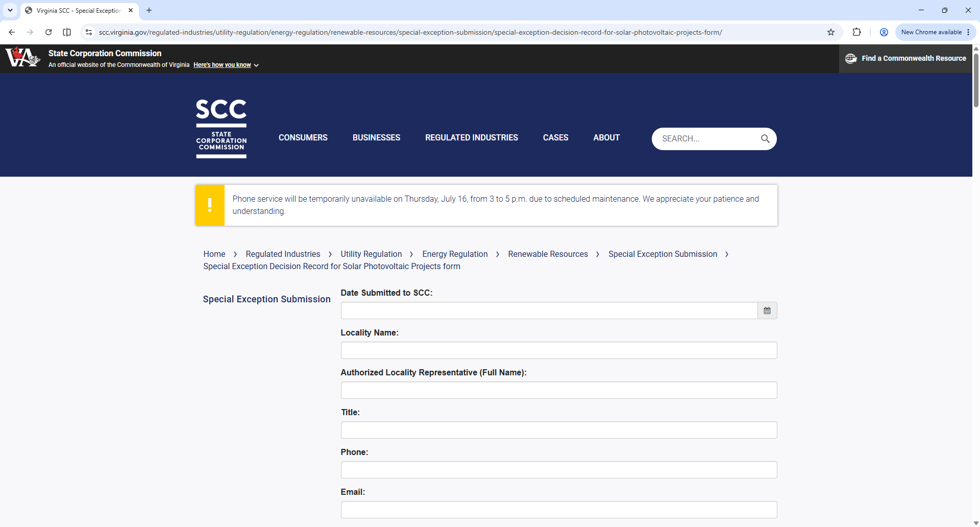This screenshot has width=980, height=527.
Task: Click the Email input field
Action: pyautogui.click(x=559, y=510)
